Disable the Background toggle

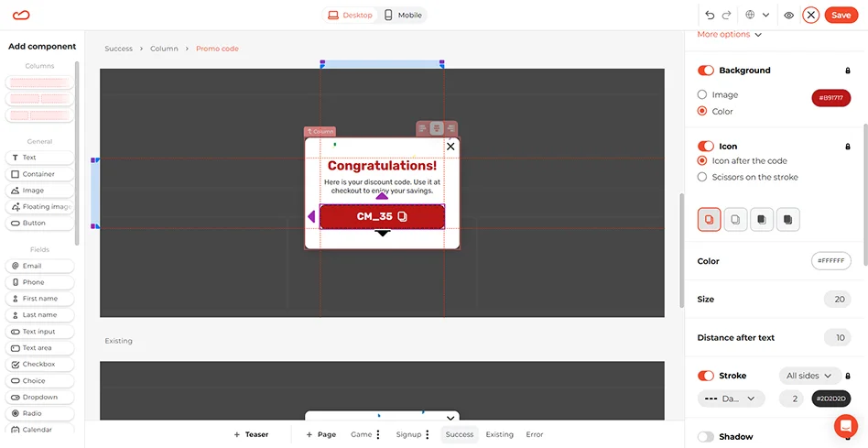(x=706, y=71)
